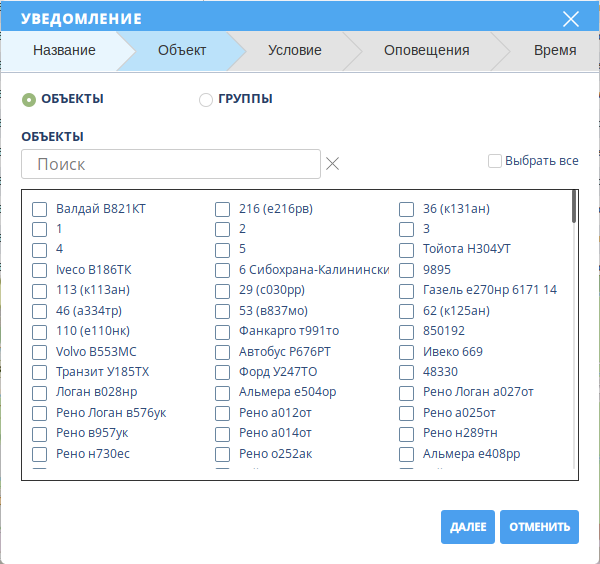Viewport: 600px width, 564px height.
Task: Clear the search field with X icon
Action: pyautogui.click(x=333, y=164)
